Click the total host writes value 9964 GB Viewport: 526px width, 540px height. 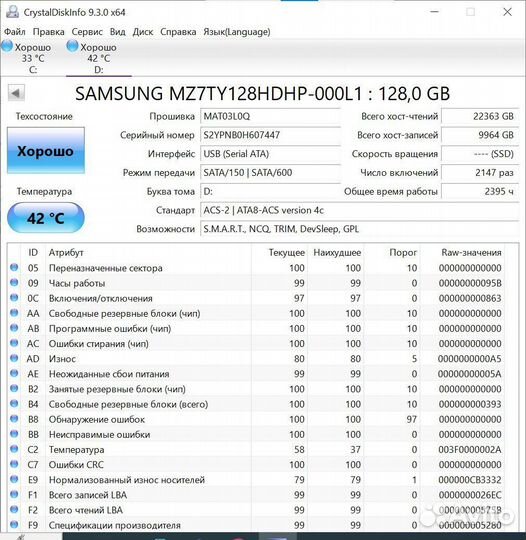[480, 135]
